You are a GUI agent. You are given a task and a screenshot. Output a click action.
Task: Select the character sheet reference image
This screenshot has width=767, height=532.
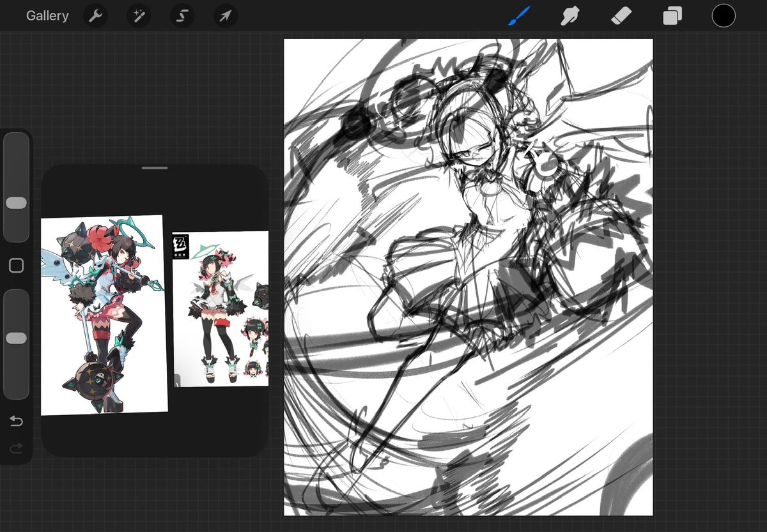pos(221,308)
